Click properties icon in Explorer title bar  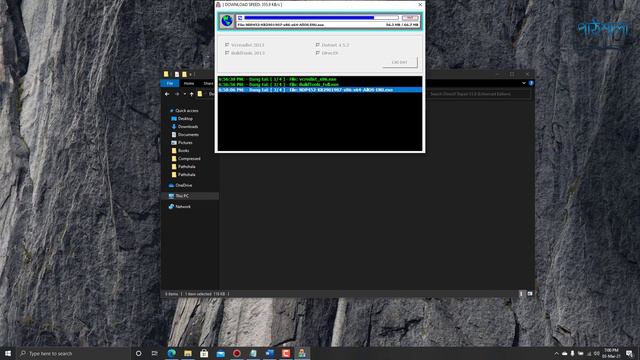pyautogui.click(x=177, y=74)
